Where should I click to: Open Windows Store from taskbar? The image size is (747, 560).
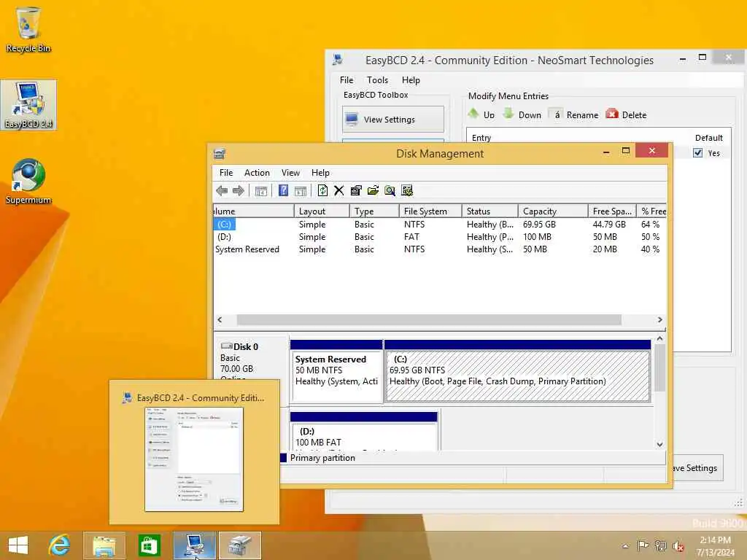(149, 545)
